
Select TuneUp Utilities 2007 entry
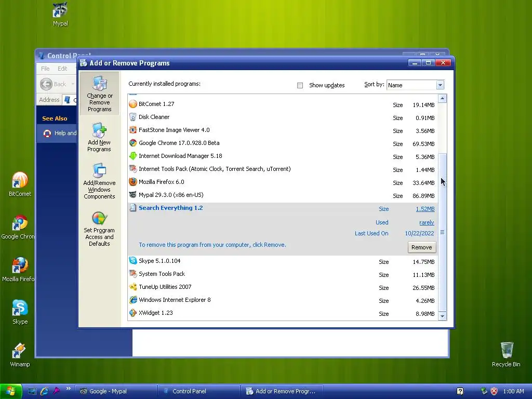[283, 287]
